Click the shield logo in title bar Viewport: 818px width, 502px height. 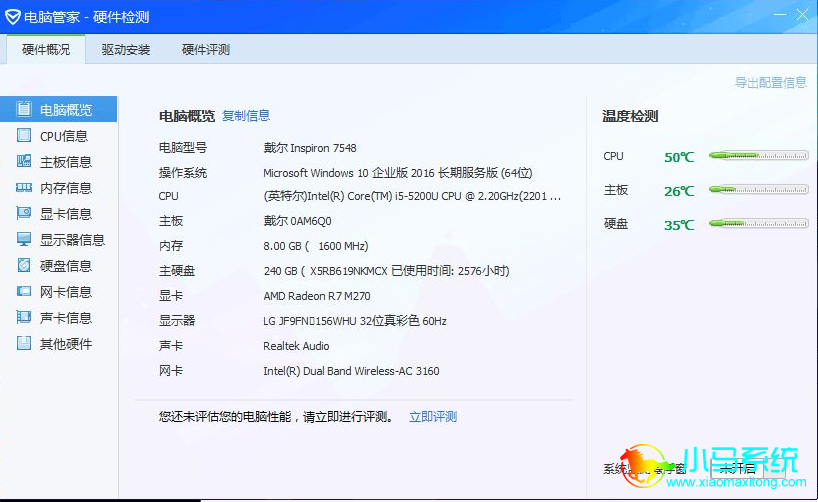click(x=13, y=17)
